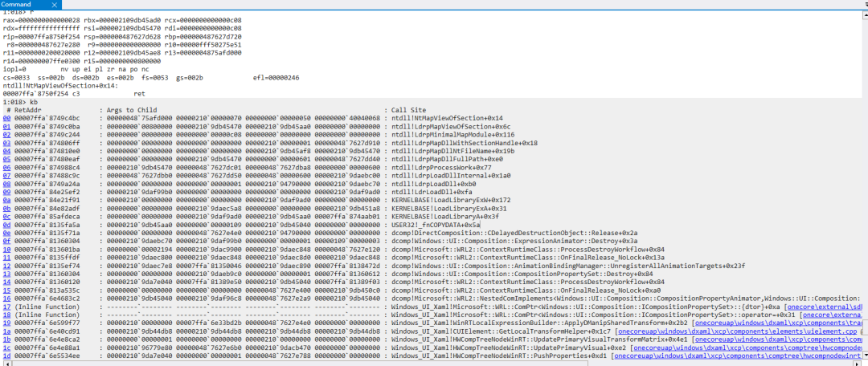Click the 'RetAddr' column header
Screen dimensions: 868x366
click(x=27, y=110)
